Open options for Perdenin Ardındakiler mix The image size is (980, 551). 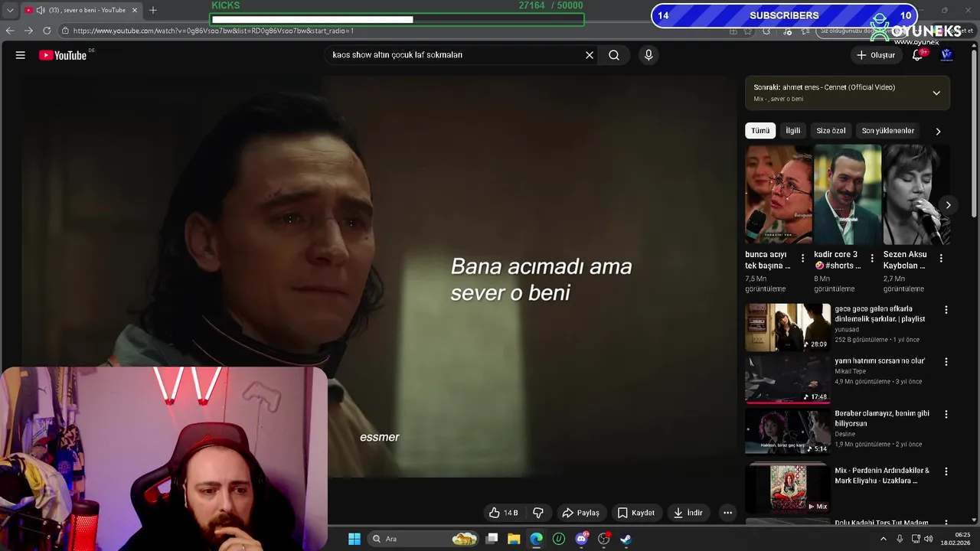coord(946,471)
